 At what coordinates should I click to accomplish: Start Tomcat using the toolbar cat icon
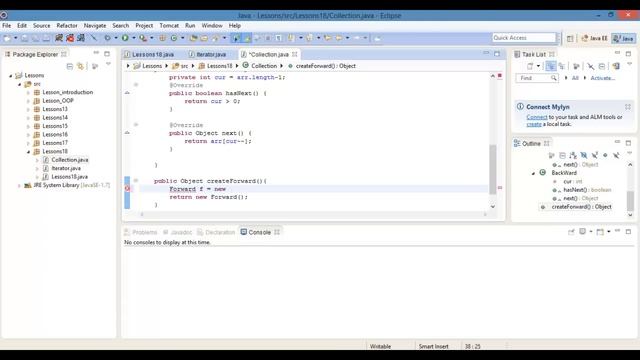59,38
